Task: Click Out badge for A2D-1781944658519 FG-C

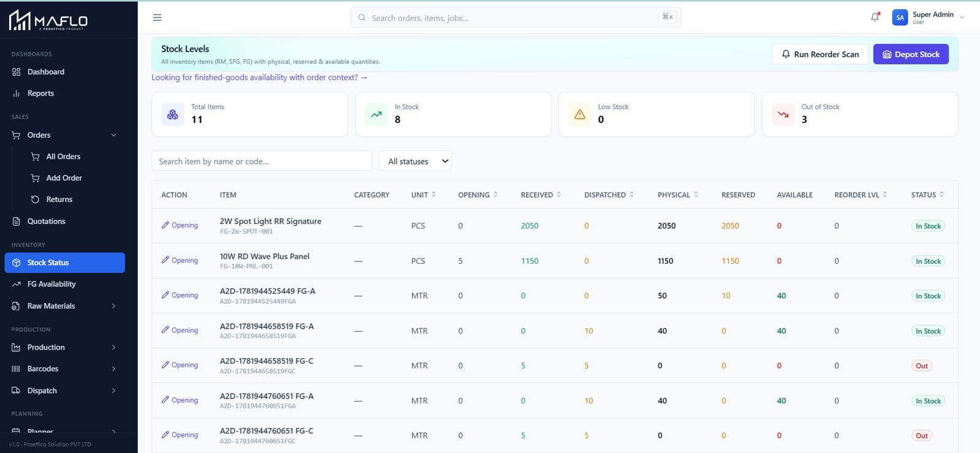Action: pos(922,365)
